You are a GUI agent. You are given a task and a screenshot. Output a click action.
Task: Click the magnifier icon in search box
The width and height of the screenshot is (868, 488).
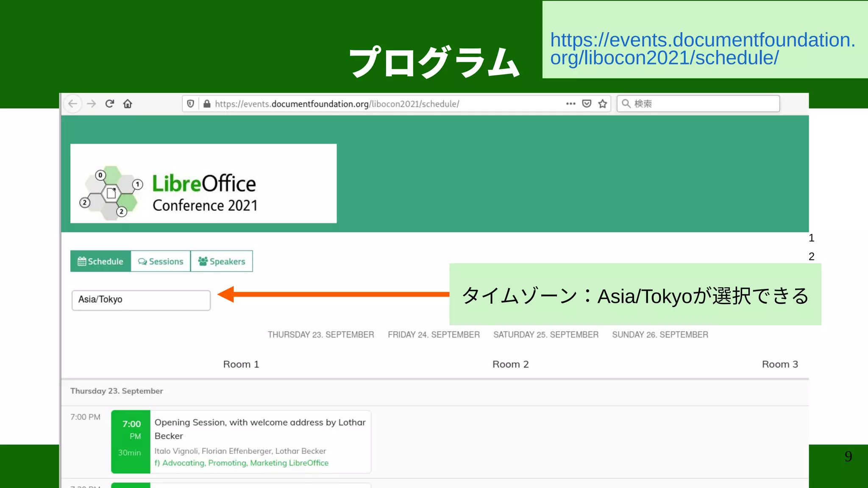[x=626, y=103]
